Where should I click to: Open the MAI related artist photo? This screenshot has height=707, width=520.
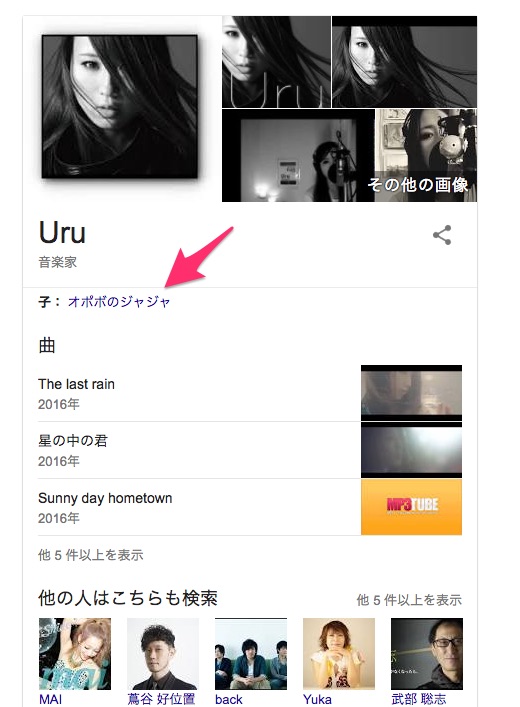[x=75, y=654]
